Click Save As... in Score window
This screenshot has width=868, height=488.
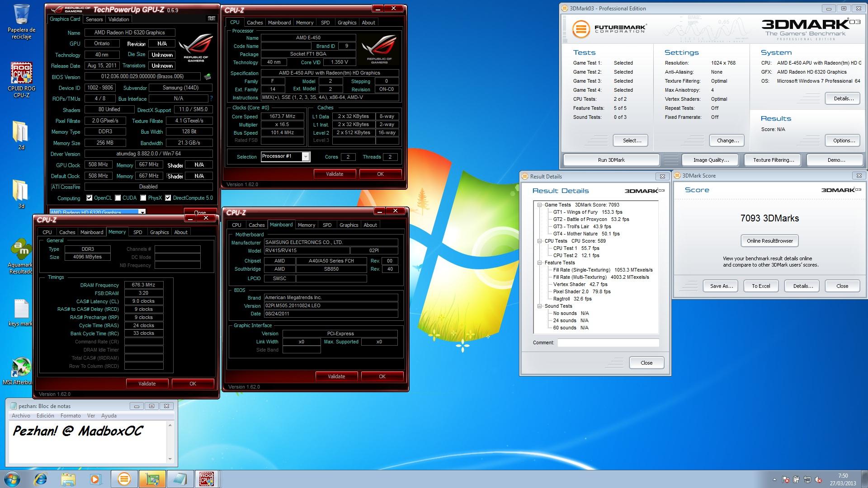721,286
